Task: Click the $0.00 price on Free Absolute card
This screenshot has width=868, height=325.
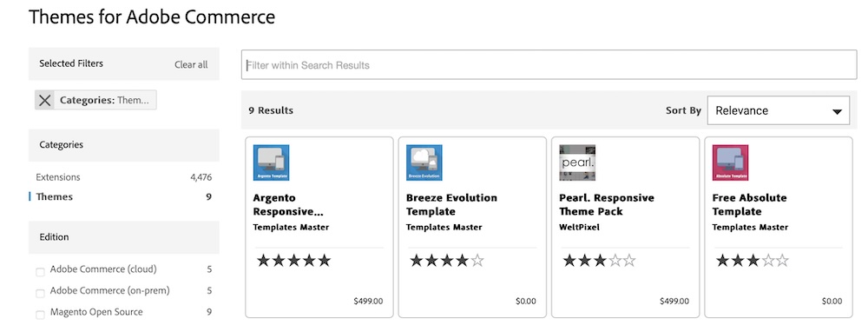Action: 832,302
